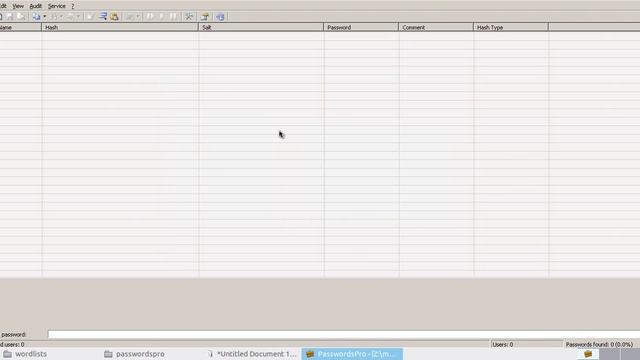Click 'Passwords found: 0 (0.0%)' status text
640x360 pixels.
tap(599, 344)
